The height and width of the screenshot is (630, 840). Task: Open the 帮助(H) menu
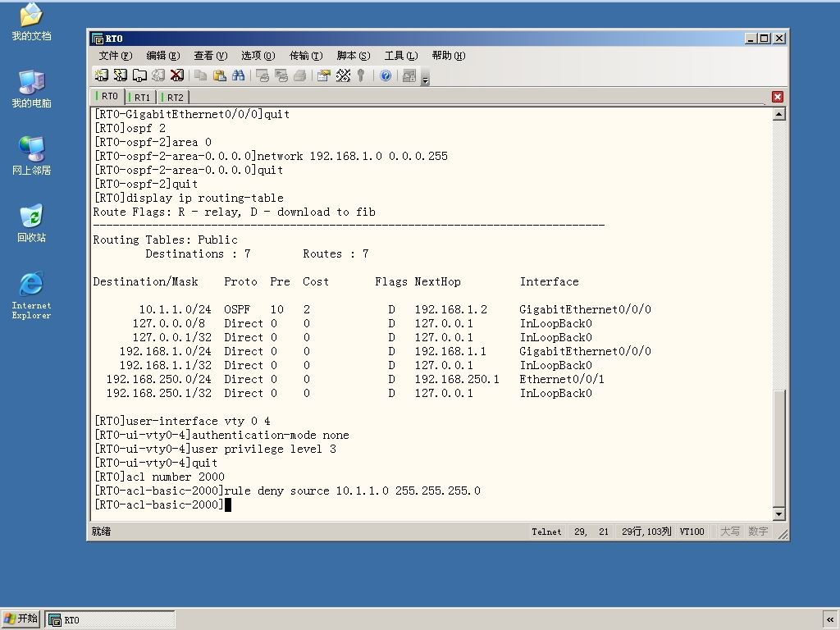pos(449,56)
